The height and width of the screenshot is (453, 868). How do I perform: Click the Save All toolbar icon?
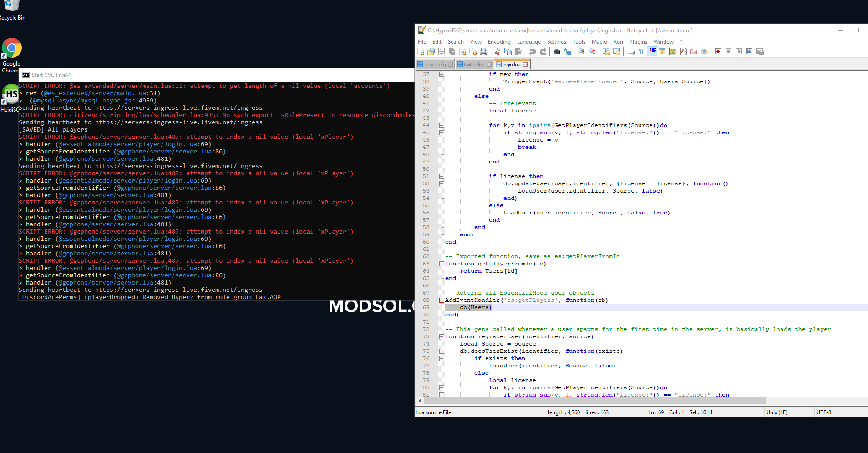pyautogui.click(x=452, y=51)
